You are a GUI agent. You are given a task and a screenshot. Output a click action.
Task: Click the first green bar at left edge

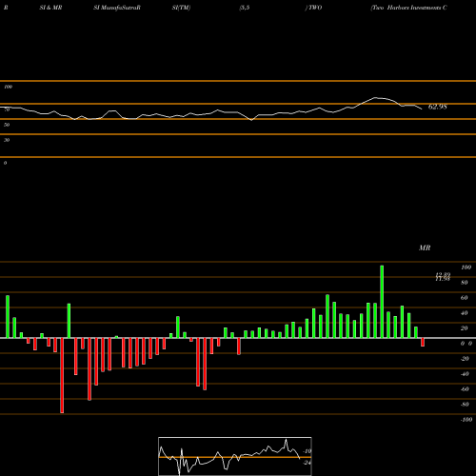(8, 317)
